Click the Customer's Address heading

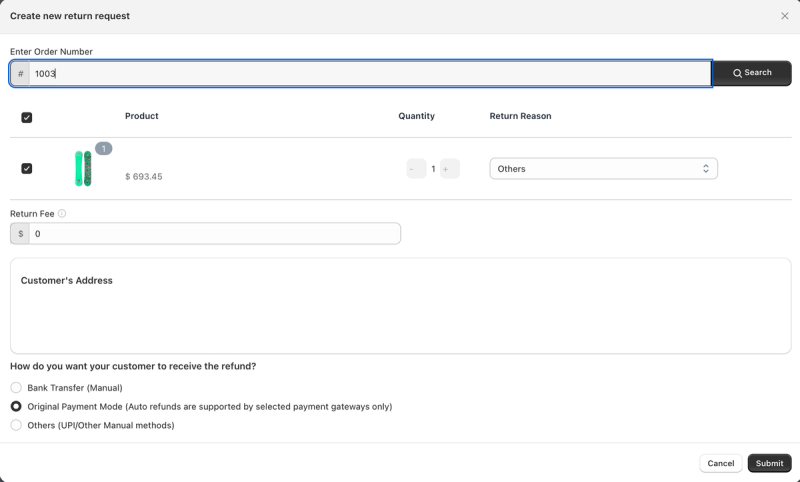[x=66, y=281]
